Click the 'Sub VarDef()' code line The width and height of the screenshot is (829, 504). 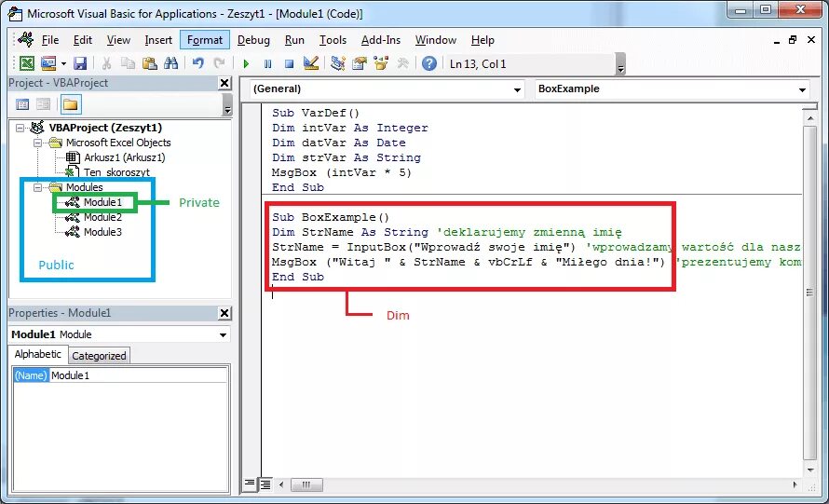pyautogui.click(x=316, y=113)
